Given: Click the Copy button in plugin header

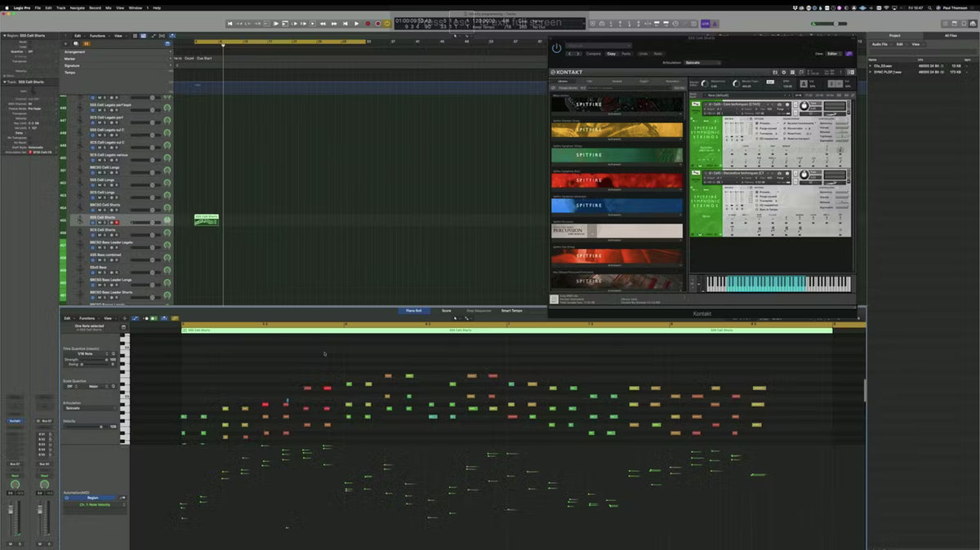Looking at the screenshot, I should click(x=611, y=54).
